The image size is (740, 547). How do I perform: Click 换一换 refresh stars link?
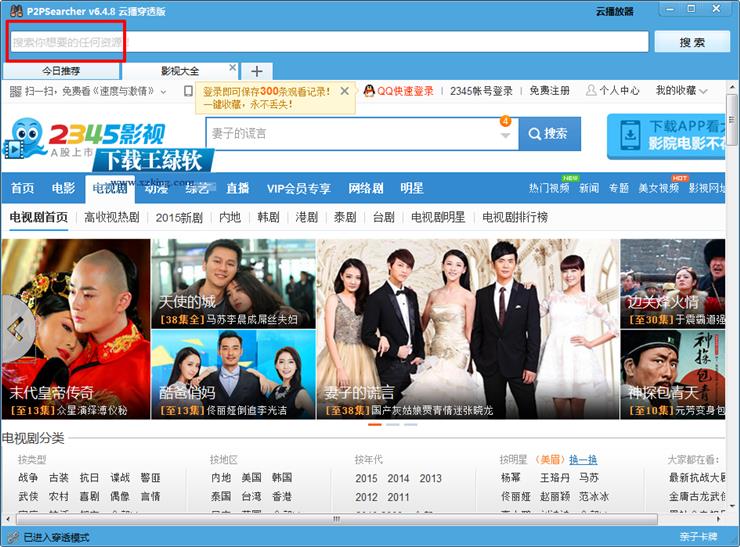coord(583,459)
